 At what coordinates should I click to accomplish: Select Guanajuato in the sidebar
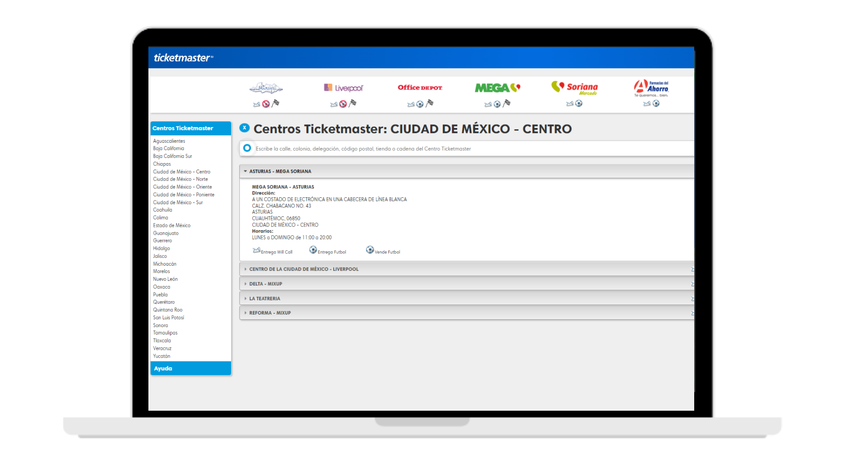(166, 233)
